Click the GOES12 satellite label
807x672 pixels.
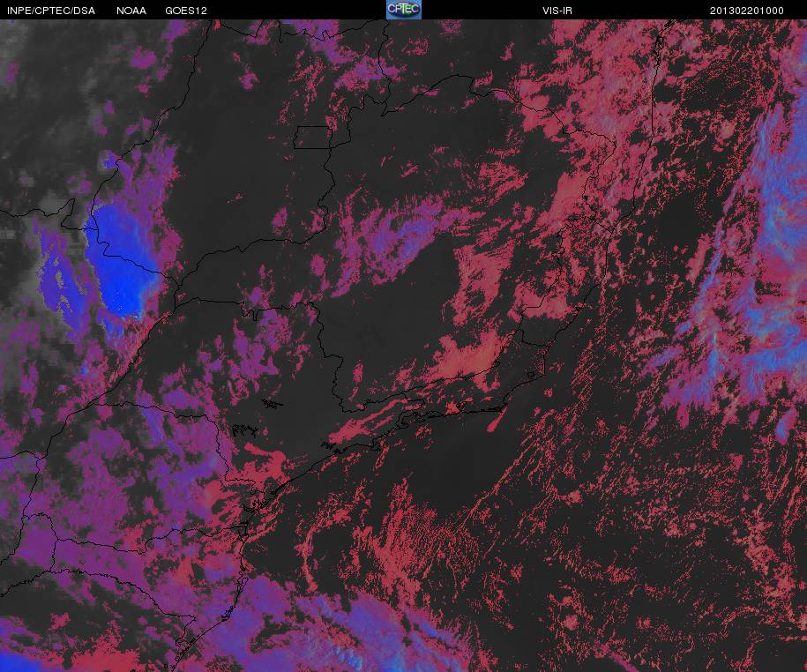click(186, 11)
